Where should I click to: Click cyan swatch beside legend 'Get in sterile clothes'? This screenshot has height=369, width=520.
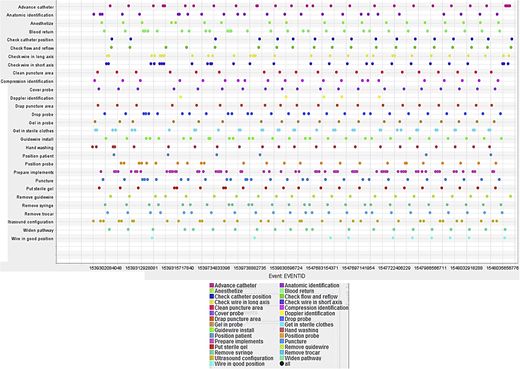(x=282, y=325)
